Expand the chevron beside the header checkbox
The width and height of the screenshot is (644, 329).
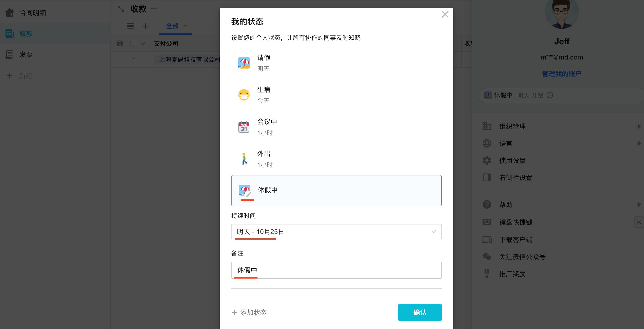(x=143, y=44)
